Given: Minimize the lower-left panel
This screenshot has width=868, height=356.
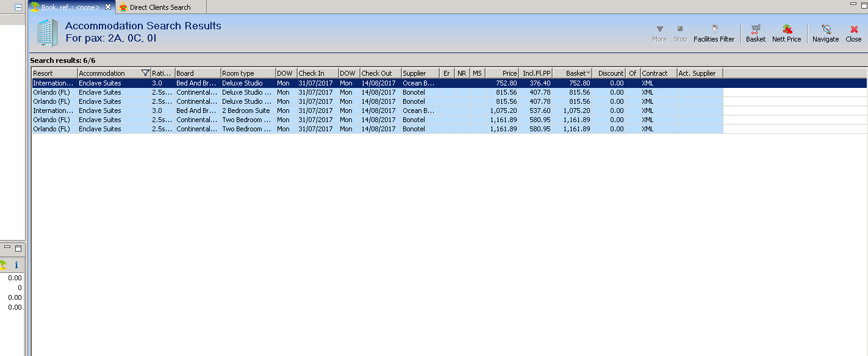Looking at the screenshot, I should coord(7,248).
